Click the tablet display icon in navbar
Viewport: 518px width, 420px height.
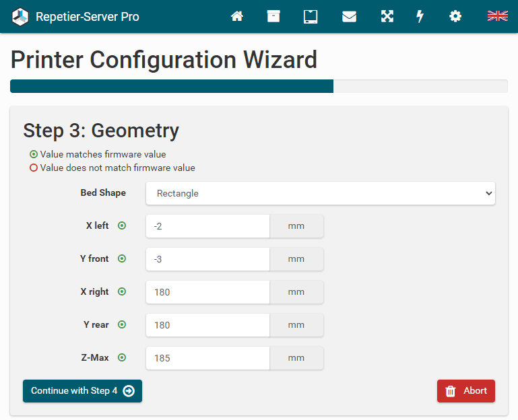coord(310,16)
